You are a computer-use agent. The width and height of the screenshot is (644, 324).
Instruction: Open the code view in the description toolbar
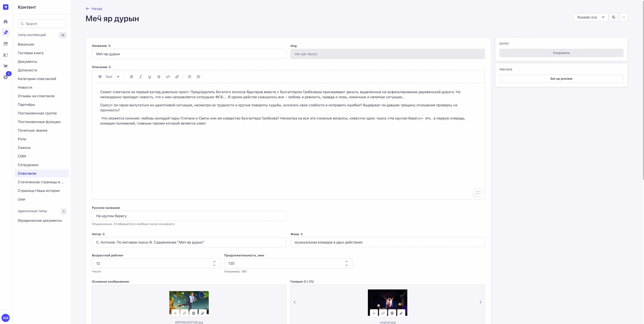pos(168,77)
